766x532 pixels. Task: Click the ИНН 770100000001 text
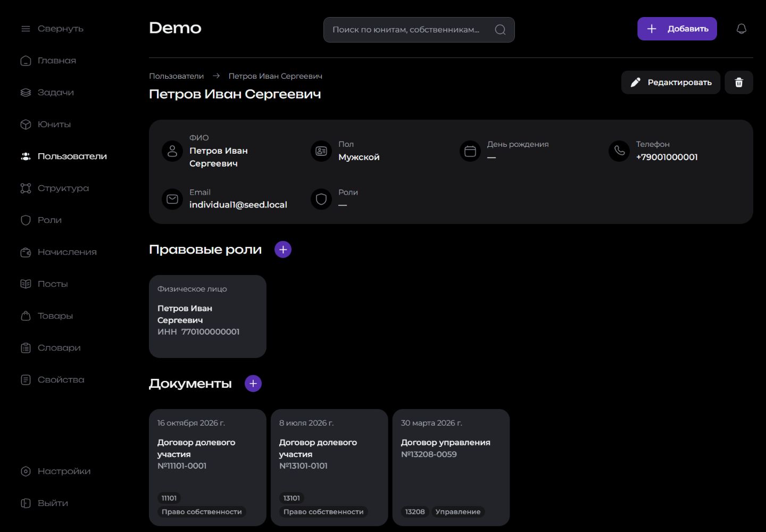(x=198, y=332)
